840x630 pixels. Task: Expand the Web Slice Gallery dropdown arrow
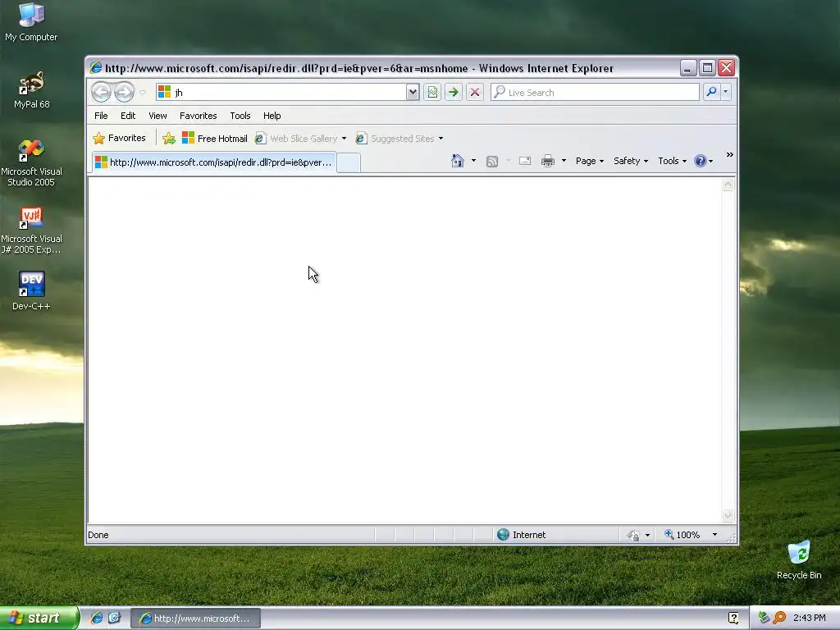point(344,138)
